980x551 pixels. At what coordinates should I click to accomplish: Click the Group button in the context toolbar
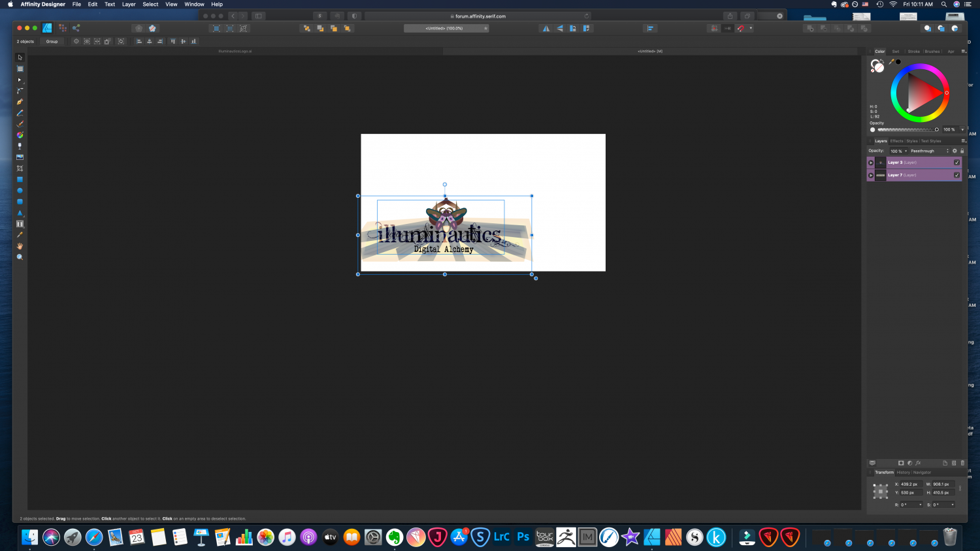tap(52, 41)
